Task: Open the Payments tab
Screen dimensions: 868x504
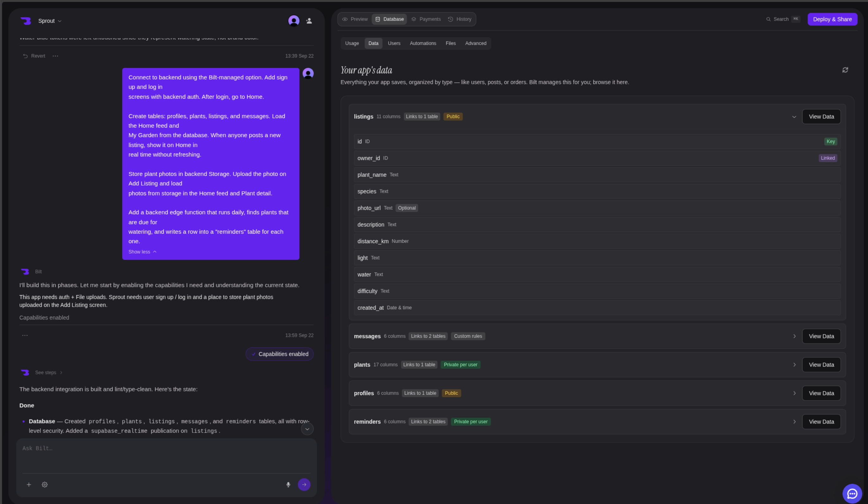Action: (x=426, y=19)
